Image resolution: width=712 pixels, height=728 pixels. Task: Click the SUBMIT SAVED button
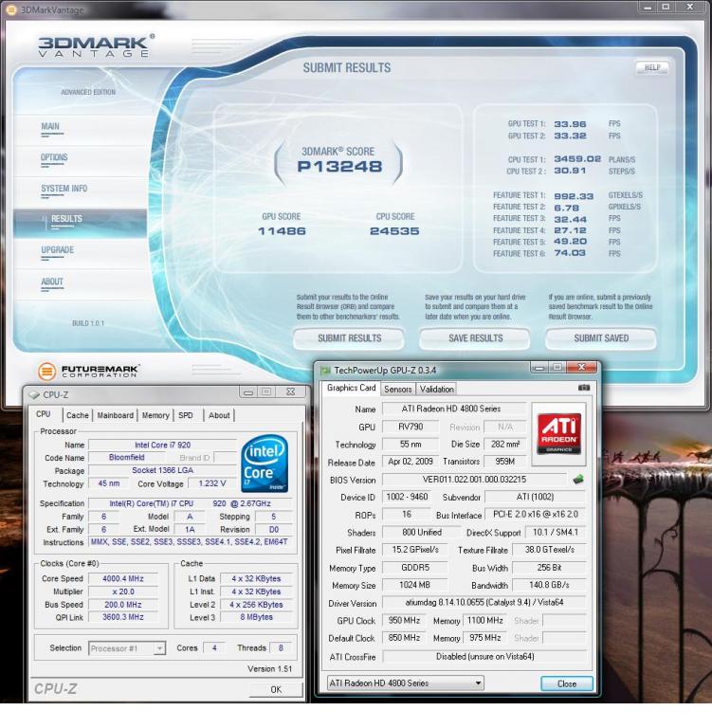(x=601, y=338)
